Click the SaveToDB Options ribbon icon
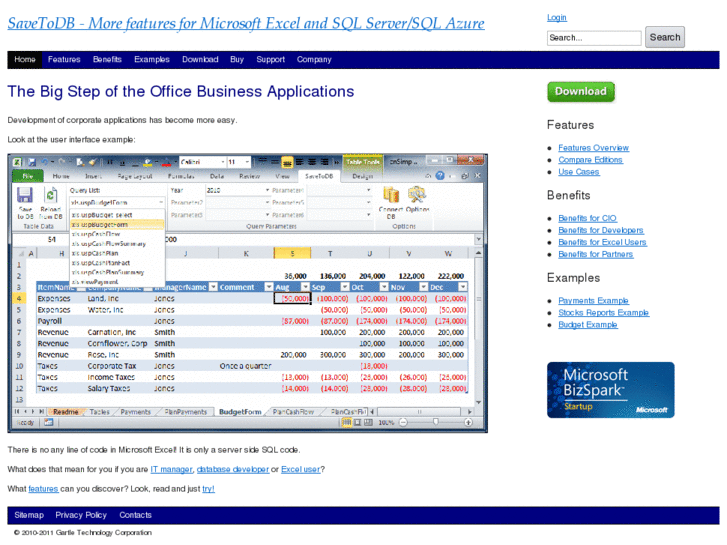Viewport: 727px width, 545px height. [x=417, y=195]
